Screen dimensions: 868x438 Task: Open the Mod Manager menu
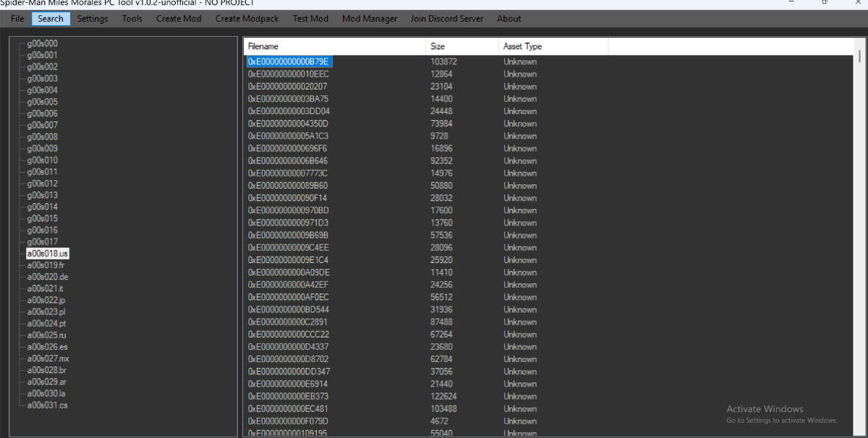coord(370,19)
